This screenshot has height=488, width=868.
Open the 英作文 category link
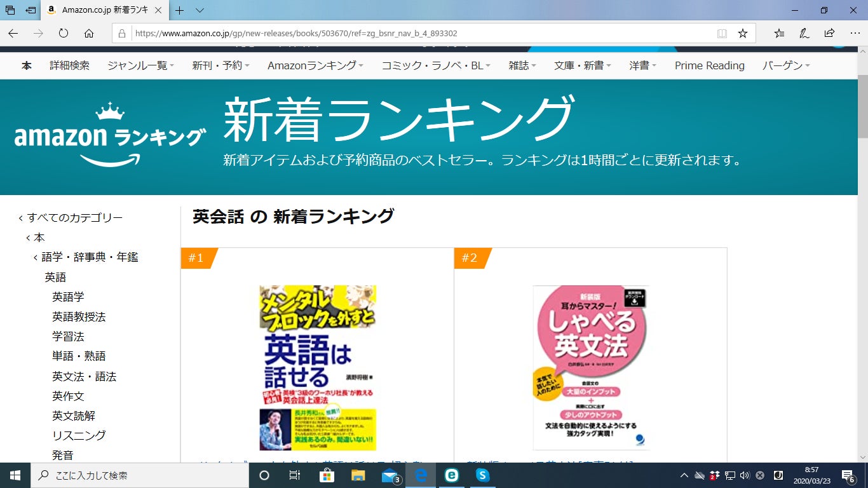point(68,396)
